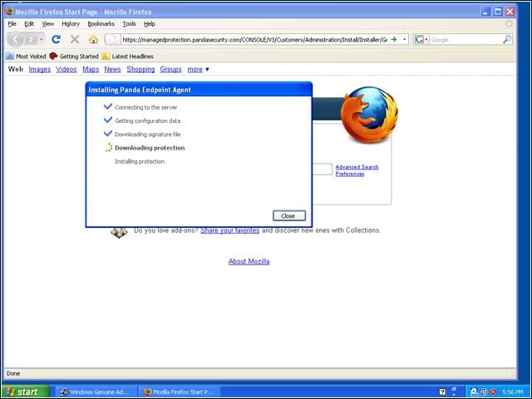The image size is (532, 399).
Task: Switch to Windows Genuine Advantage taskbar item
Action: (x=96, y=392)
